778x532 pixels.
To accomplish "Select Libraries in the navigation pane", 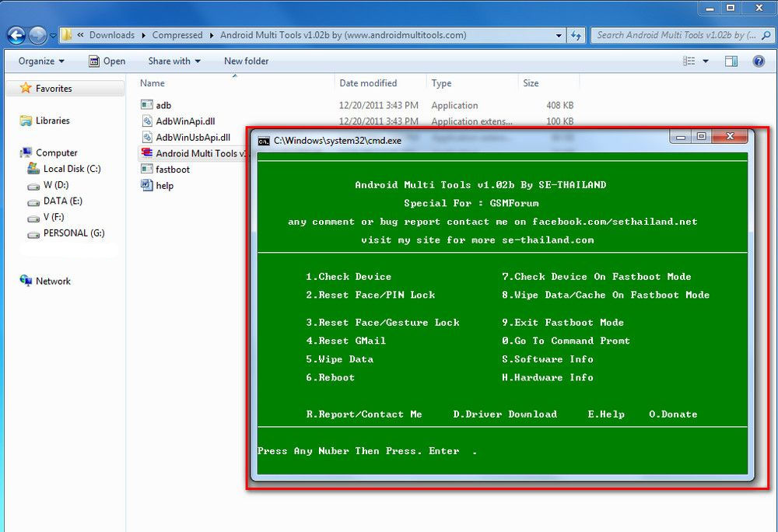I will click(x=52, y=121).
